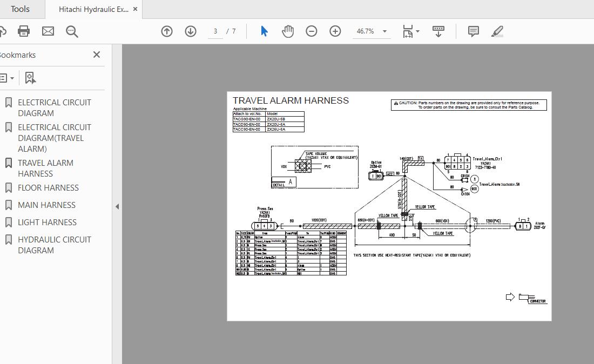Send file by email envelope icon
This screenshot has width=594, height=364.
(x=48, y=31)
